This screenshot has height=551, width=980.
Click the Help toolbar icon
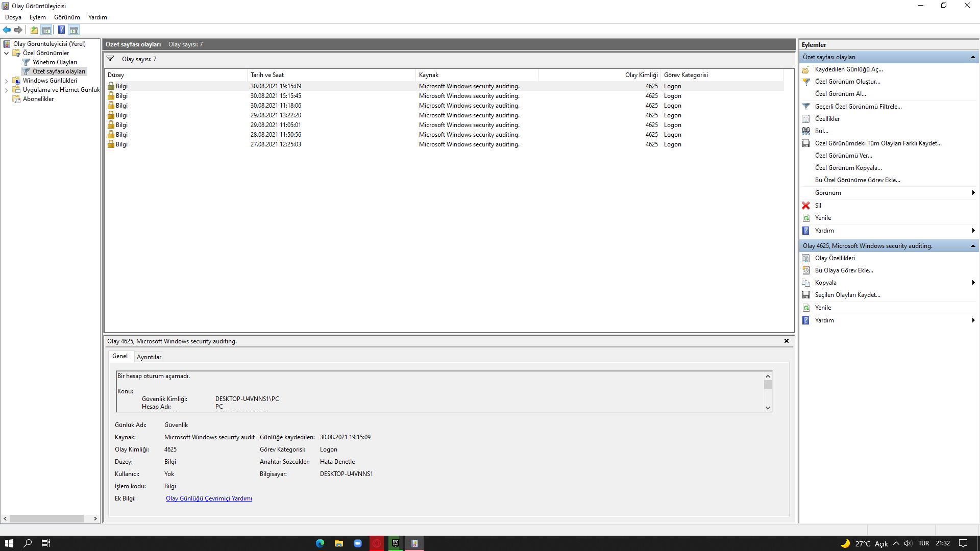point(61,30)
